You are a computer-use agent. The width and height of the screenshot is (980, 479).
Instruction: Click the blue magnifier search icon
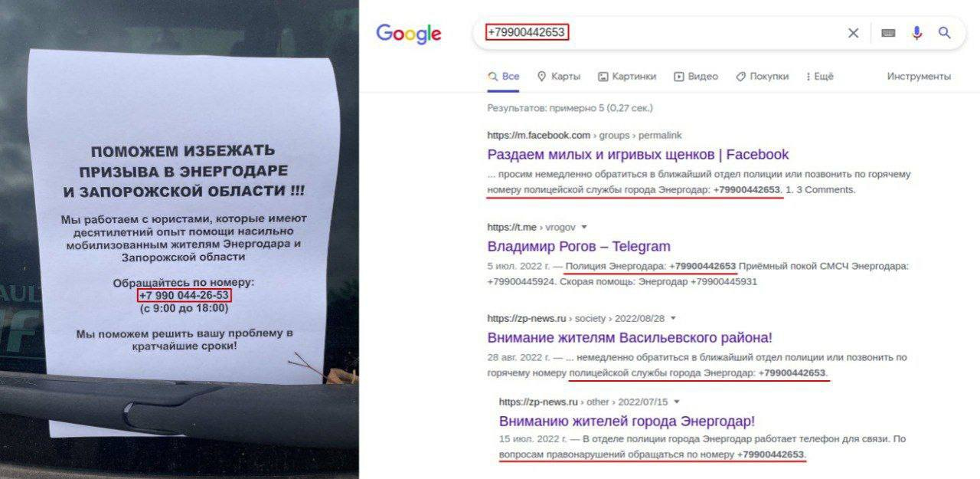tap(945, 33)
